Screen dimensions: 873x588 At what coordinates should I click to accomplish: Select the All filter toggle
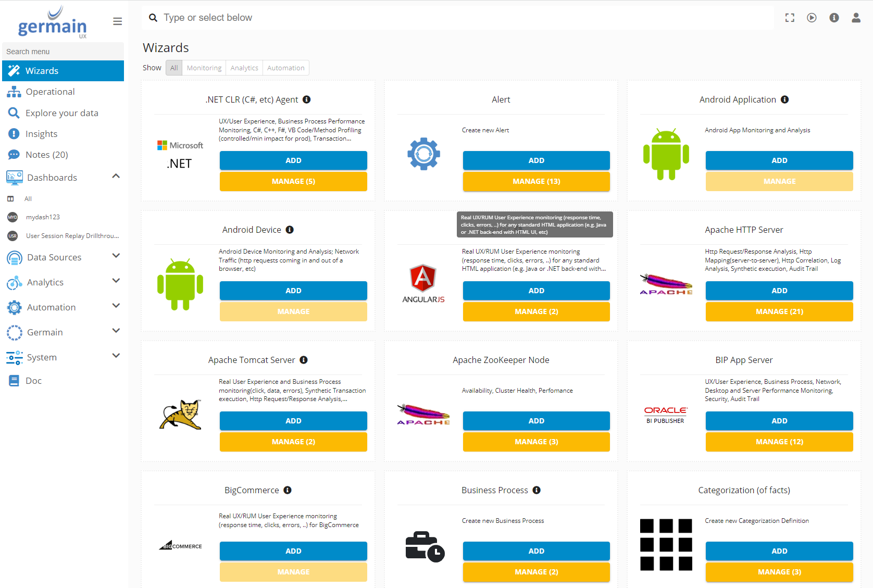[174, 68]
